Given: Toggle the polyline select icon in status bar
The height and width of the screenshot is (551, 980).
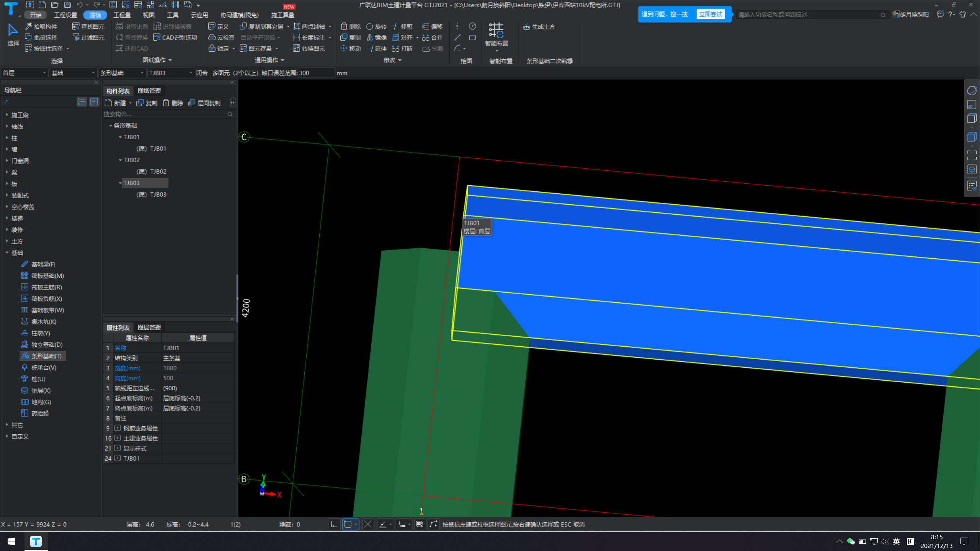Looking at the screenshot, I should point(433,524).
